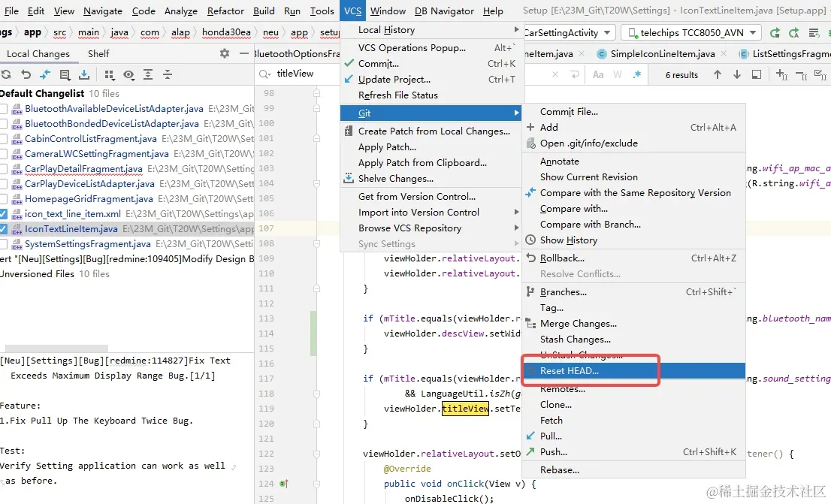The image size is (831, 504).
Task: Refresh the Local Changes list
Action: tap(6, 74)
